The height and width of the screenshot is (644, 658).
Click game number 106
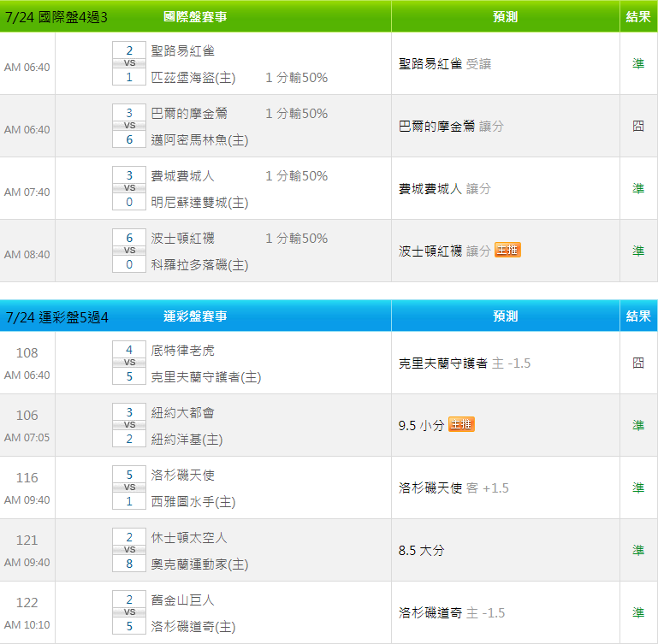point(27,416)
